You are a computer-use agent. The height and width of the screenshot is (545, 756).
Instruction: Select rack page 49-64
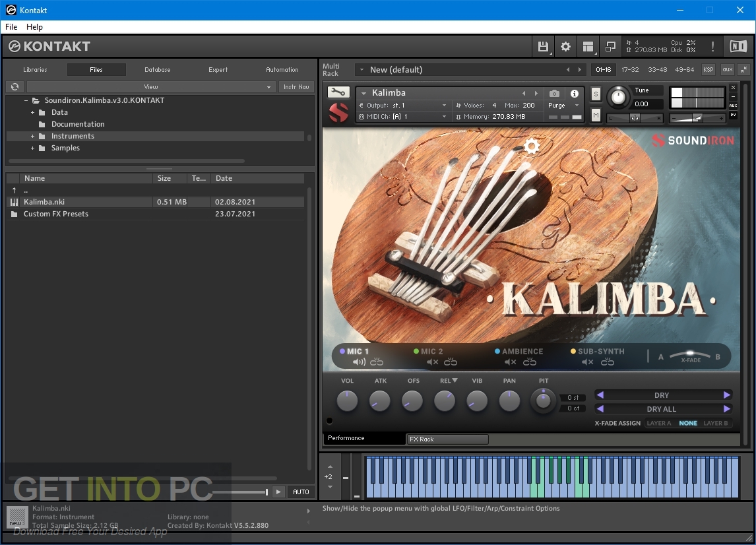click(x=684, y=70)
